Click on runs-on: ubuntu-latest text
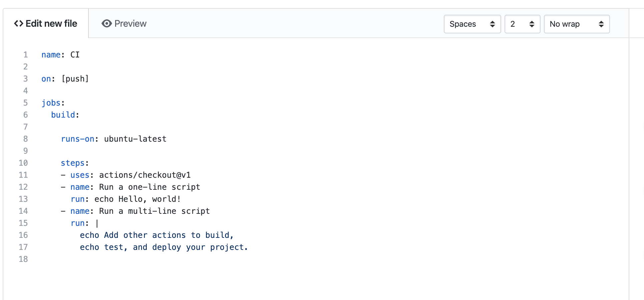Viewport: 644px width, 300px height. [x=113, y=139]
